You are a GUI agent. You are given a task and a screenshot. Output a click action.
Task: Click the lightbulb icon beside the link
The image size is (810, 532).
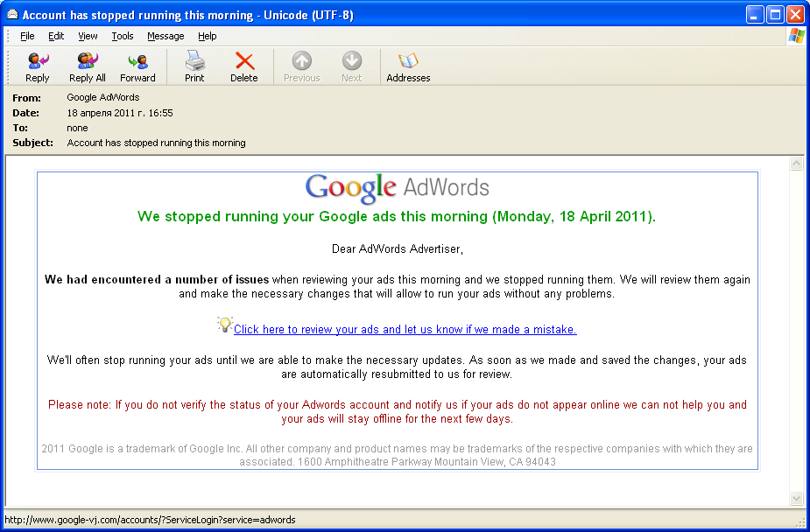pyautogui.click(x=225, y=325)
